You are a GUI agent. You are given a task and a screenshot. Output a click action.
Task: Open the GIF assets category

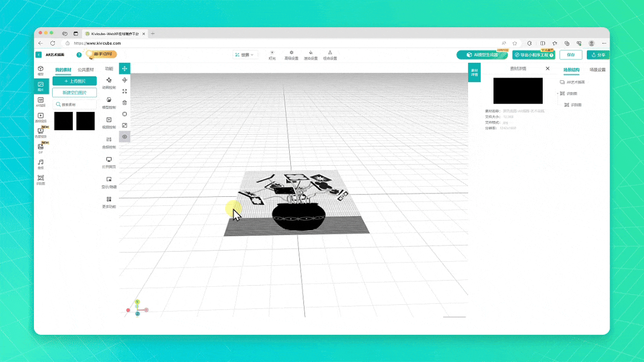[41, 148]
